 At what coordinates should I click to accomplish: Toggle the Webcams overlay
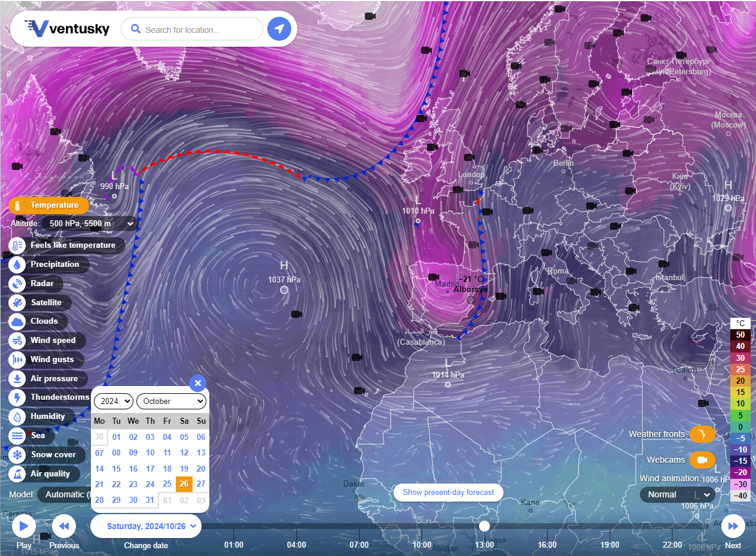click(702, 460)
